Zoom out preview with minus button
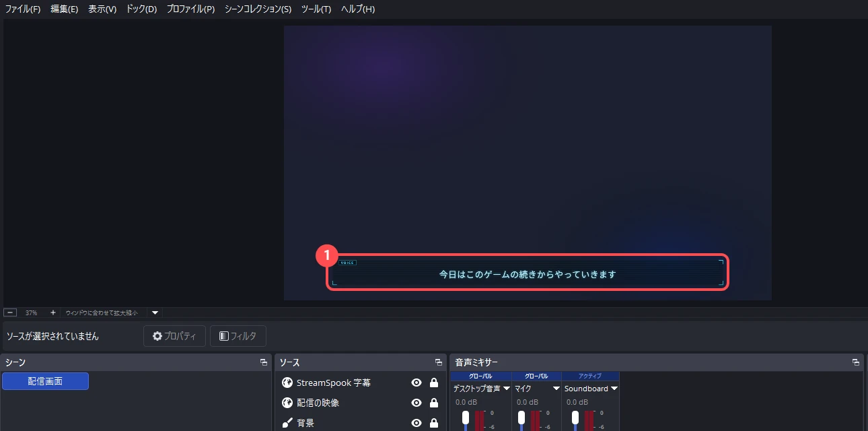This screenshot has width=868, height=431. click(10, 312)
